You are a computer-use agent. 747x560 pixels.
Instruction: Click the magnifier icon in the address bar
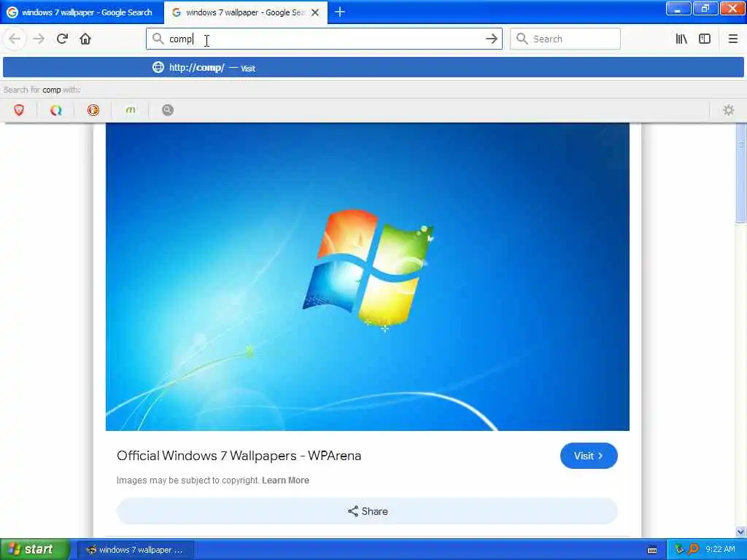[x=158, y=39]
